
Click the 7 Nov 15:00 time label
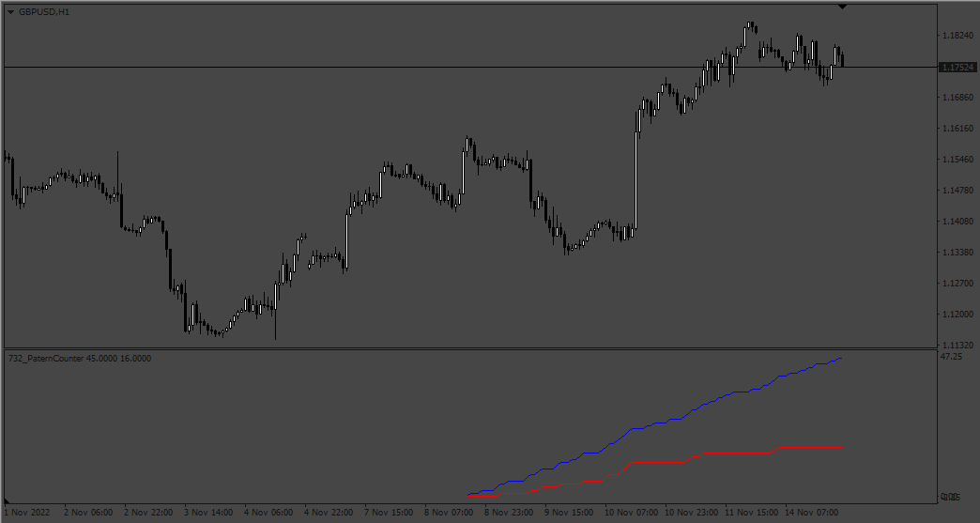coord(390,513)
